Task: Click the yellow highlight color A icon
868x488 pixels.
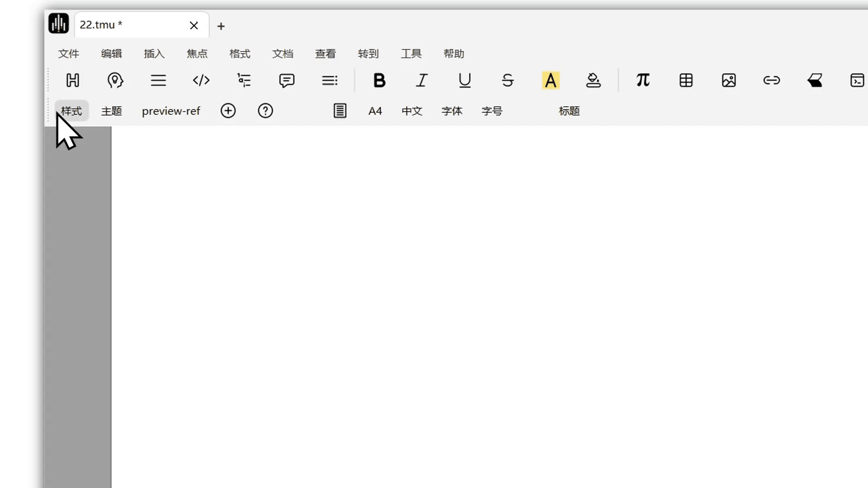Action: pos(550,80)
